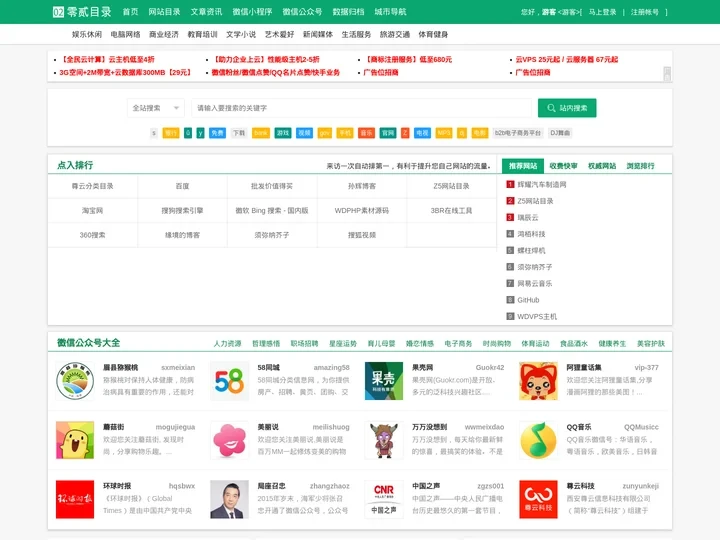Click the green 站内搜索 button
This screenshot has height=540, width=720.
[x=567, y=108]
